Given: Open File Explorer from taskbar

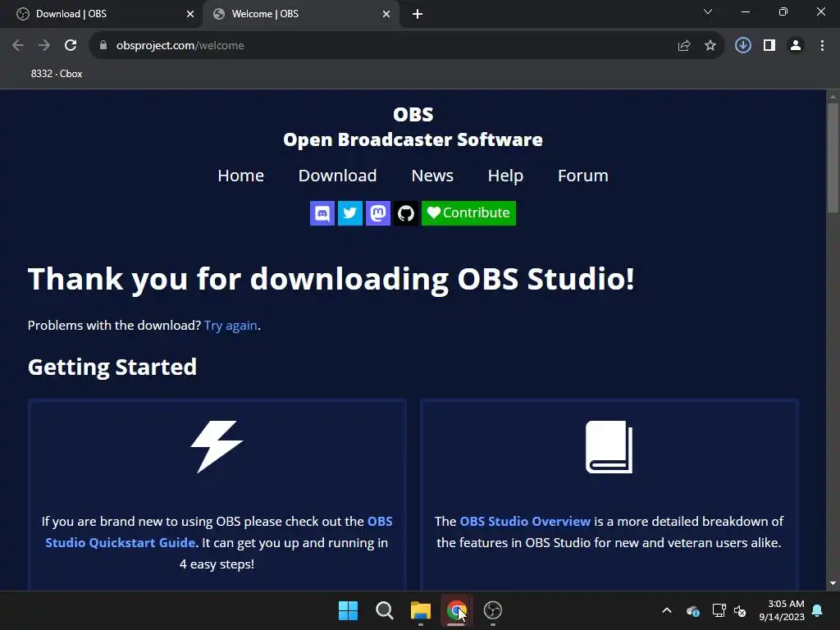Looking at the screenshot, I should pos(421,610).
